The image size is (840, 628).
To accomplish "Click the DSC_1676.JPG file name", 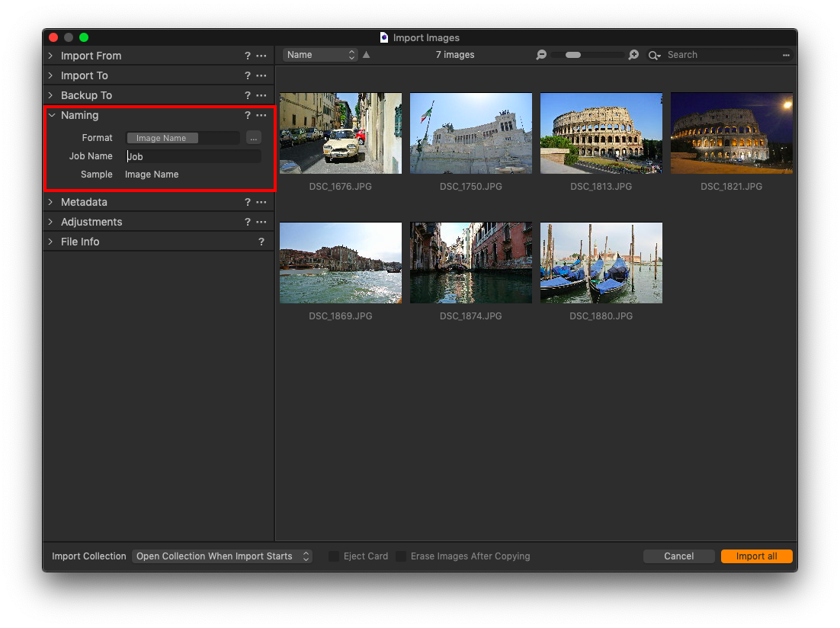I will (x=340, y=187).
